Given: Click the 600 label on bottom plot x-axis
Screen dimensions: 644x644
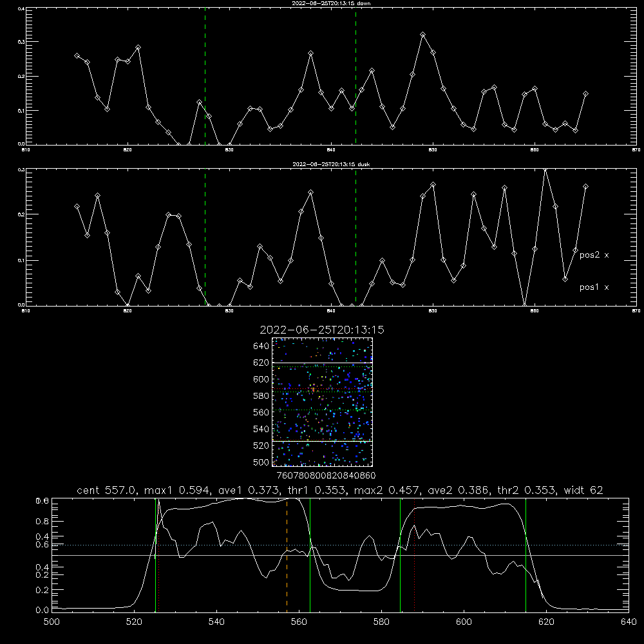Looking at the screenshot, I should click(464, 622).
